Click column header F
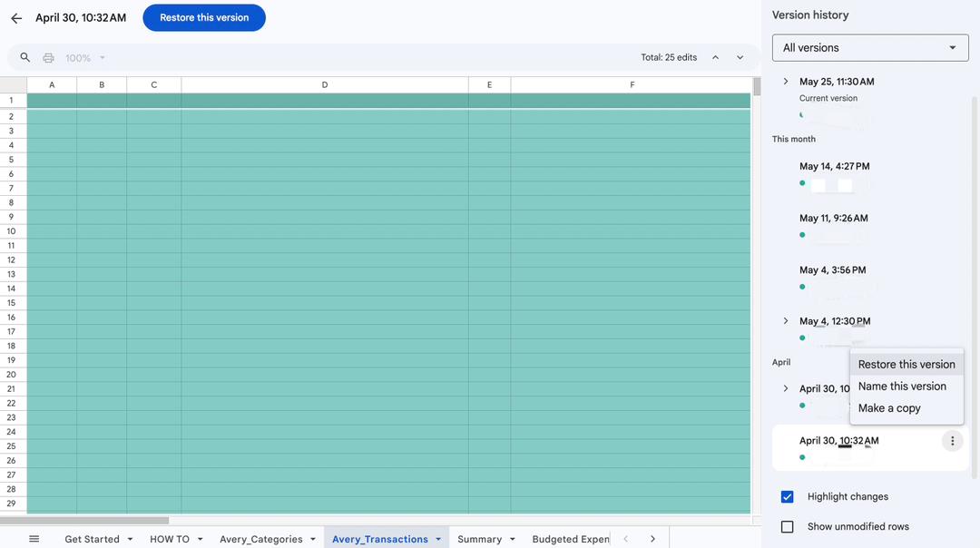The image size is (980, 548). [632, 85]
